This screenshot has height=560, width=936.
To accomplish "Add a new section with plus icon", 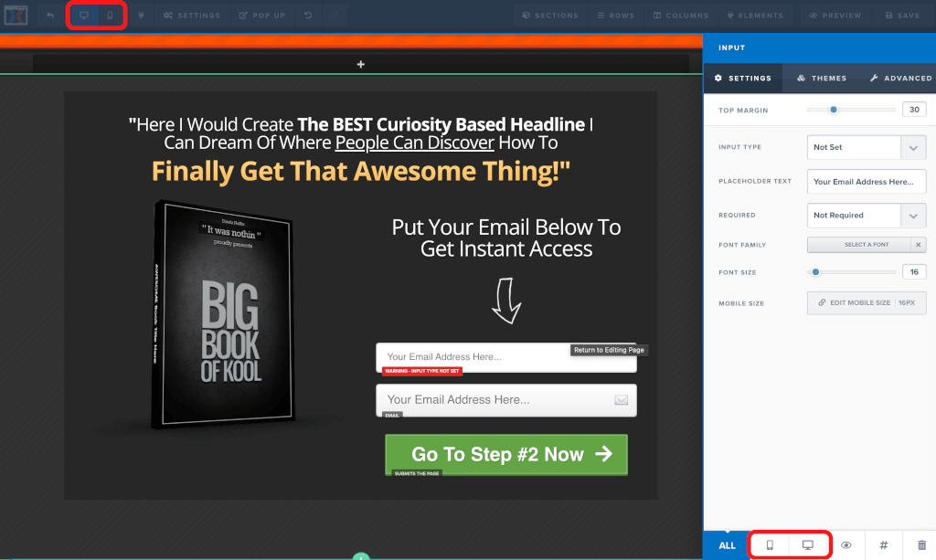I will point(360,64).
